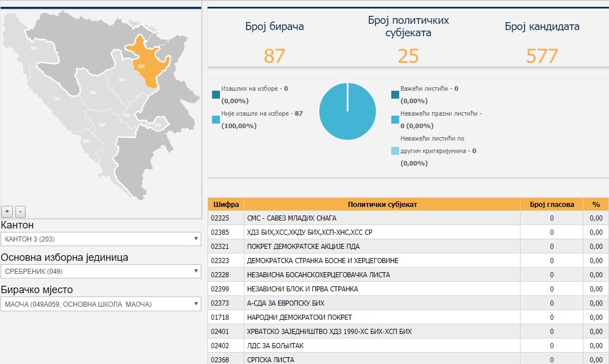Click the % column header

596,204
